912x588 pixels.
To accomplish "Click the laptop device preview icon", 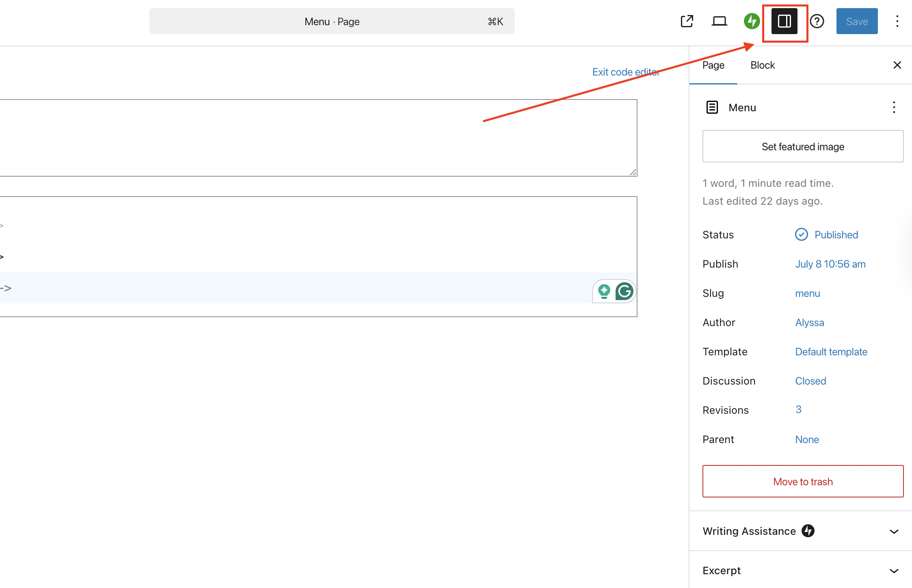I will pos(719,21).
